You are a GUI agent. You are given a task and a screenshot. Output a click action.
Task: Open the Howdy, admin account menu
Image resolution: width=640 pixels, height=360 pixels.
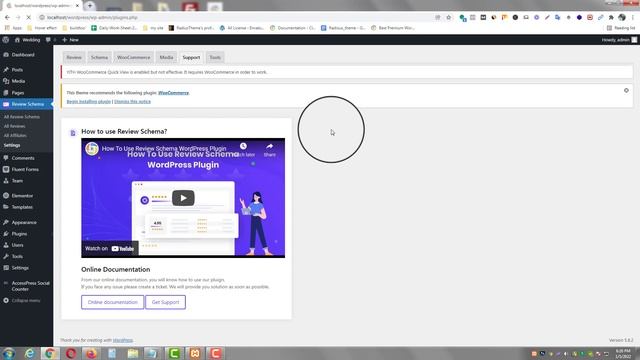click(619, 40)
